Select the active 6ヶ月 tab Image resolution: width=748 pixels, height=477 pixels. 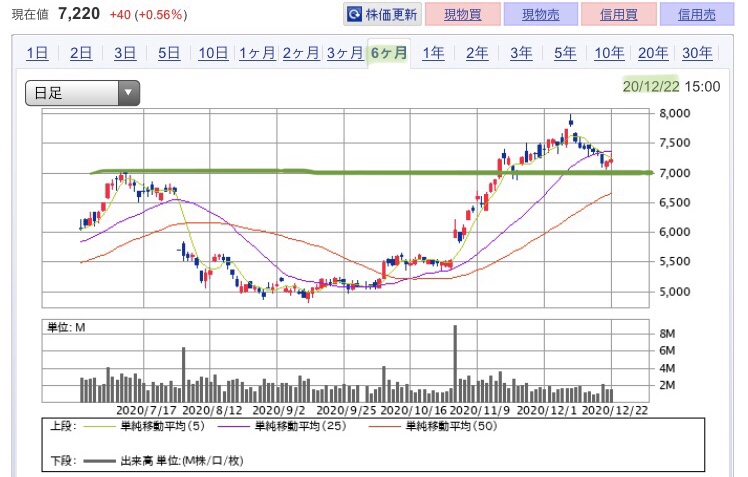[389, 53]
